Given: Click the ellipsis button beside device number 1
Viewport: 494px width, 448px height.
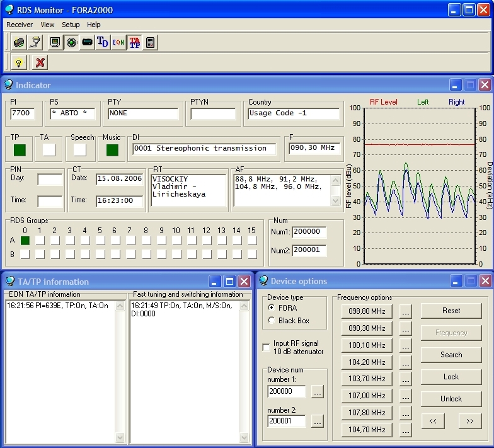Looking at the screenshot, I should (317, 391).
